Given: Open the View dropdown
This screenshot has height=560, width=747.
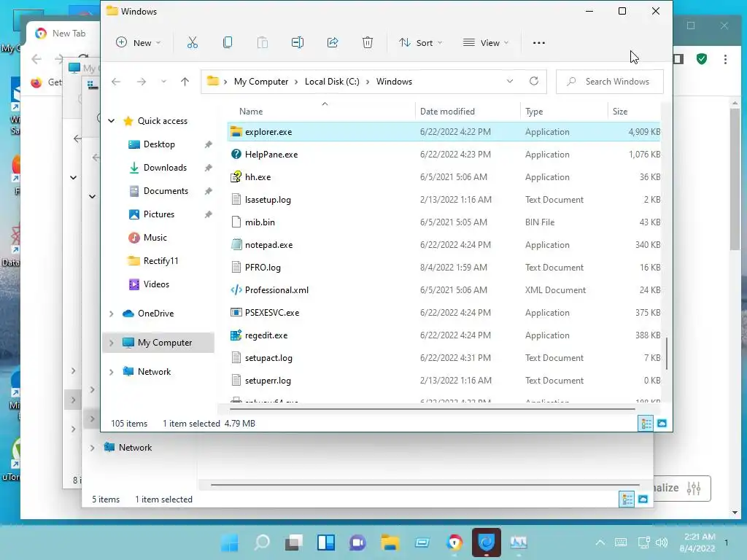Looking at the screenshot, I should pos(485,43).
